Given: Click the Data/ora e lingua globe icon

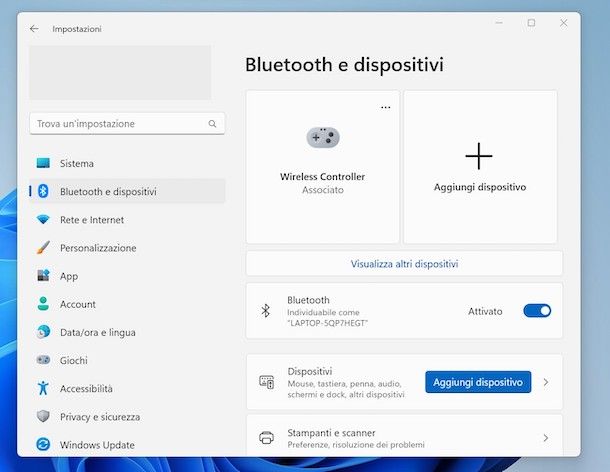Looking at the screenshot, I should click(x=43, y=332).
